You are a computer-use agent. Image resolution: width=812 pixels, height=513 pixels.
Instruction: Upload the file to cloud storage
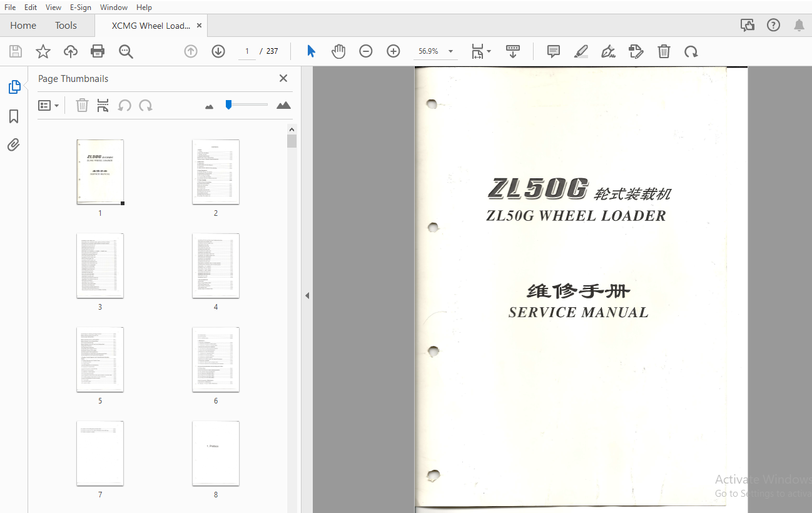[x=71, y=51]
